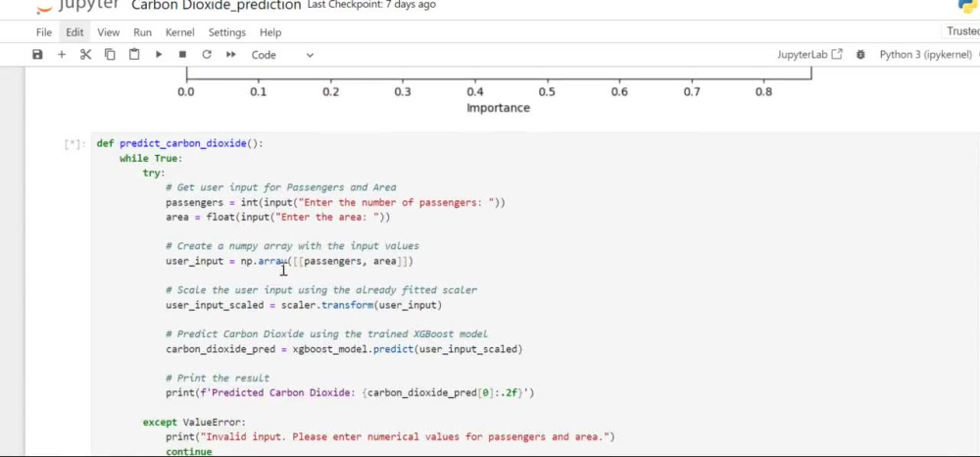Restart kernel and run all cells
This screenshot has width=980, height=457.
pyautogui.click(x=230, y=54)
